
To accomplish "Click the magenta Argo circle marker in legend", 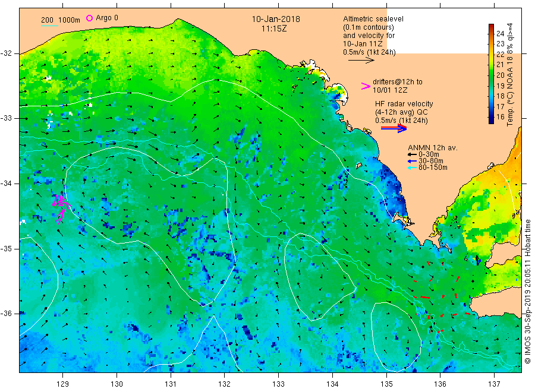I will tap(89, 18).
